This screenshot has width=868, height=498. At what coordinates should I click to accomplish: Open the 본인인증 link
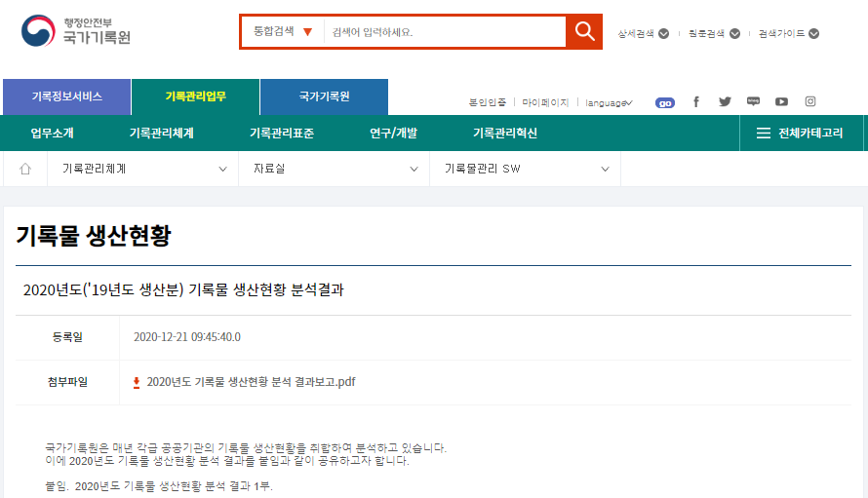pos(487,102)
